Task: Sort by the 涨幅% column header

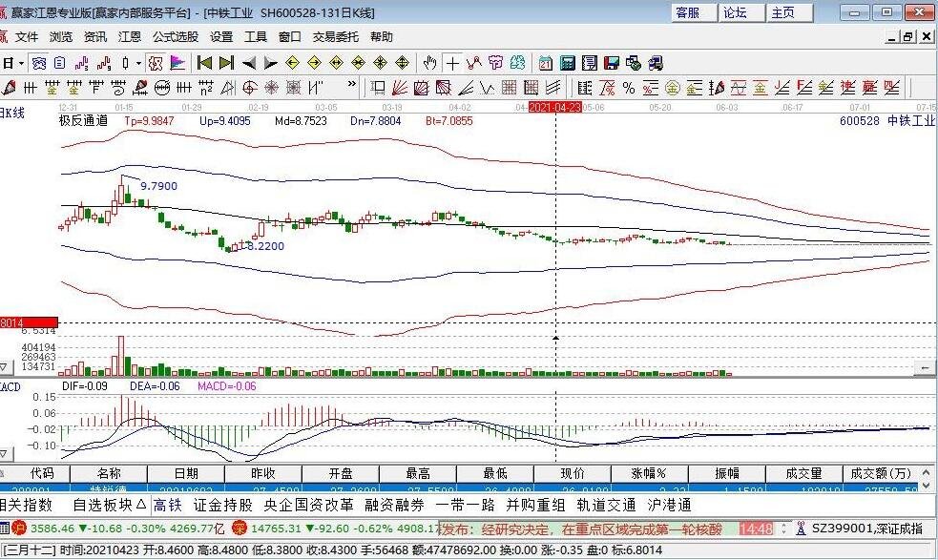Action: pos(649,473)
